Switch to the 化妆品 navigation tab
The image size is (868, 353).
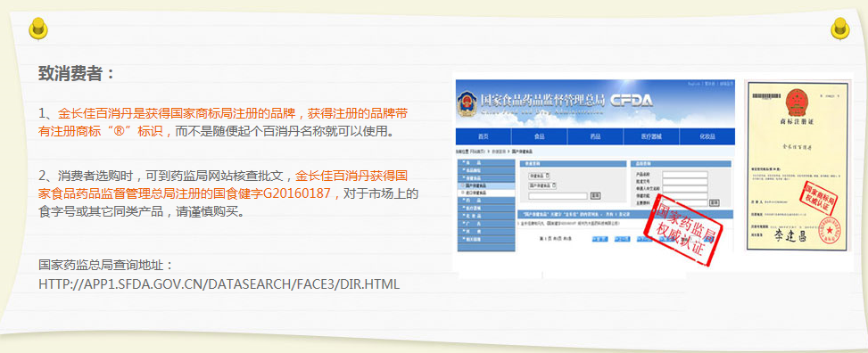[707, 136]
